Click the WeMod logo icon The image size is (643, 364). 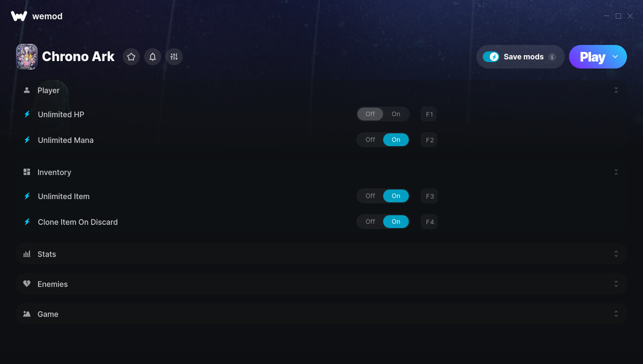click(19, 16)
